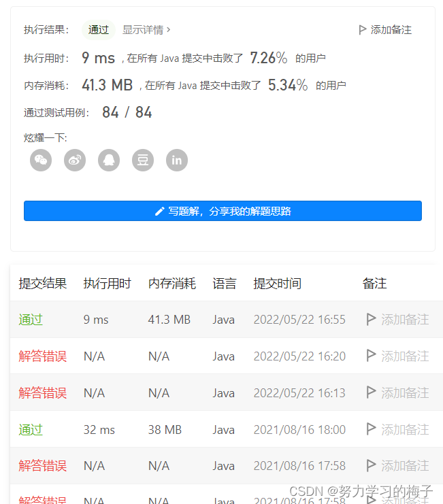Screen dimensions: 443x504
Task: Click the 执行用时 column header
Action: pos(107,284)
